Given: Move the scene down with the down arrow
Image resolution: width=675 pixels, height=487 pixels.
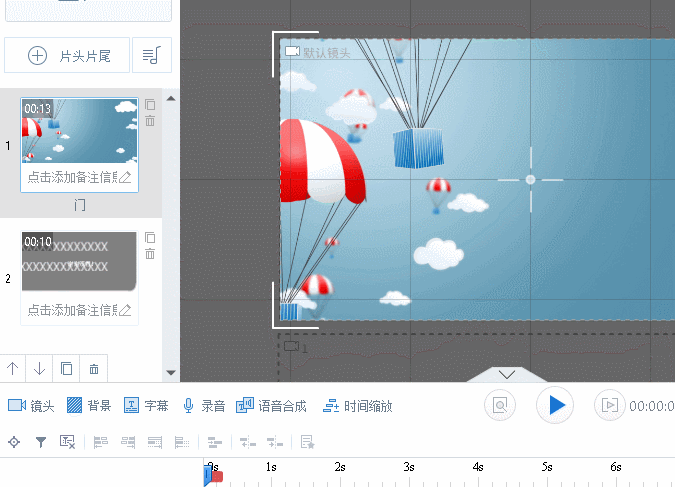Looking at the screenshot, I should pos(39,369).
